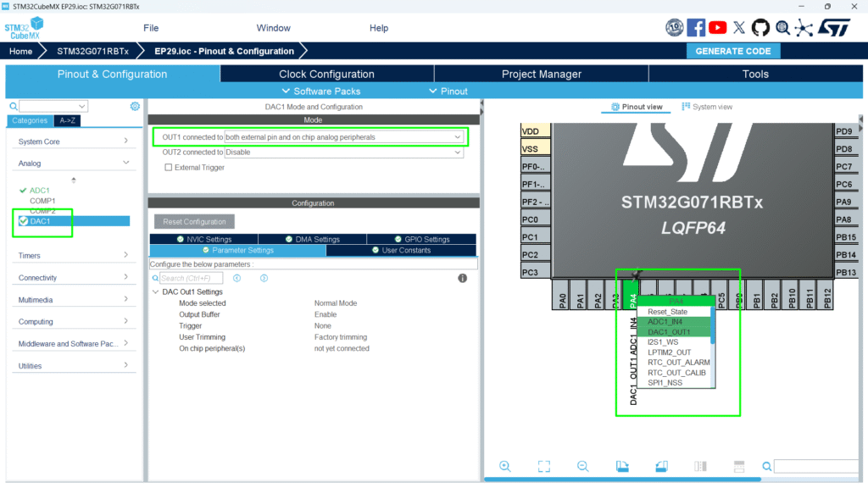The image size is (868, 488).
Task: Open the OUT1 connected to dropdown
Action: 343,136
